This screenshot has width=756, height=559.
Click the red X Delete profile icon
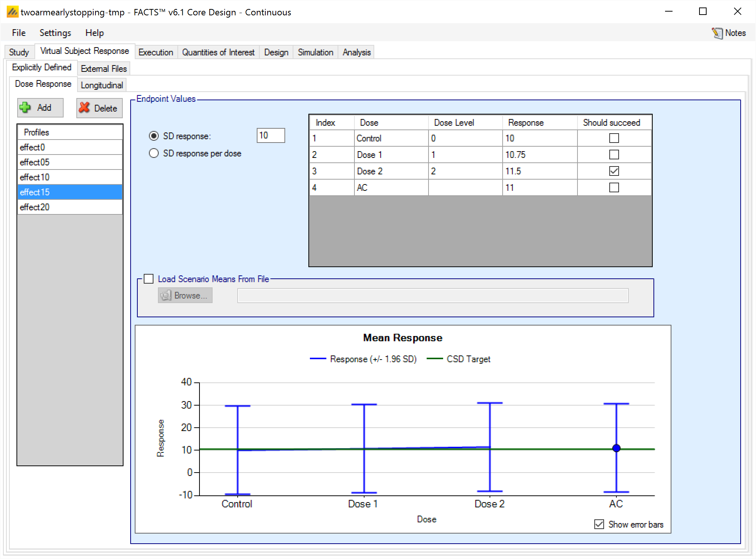[85, 108]
